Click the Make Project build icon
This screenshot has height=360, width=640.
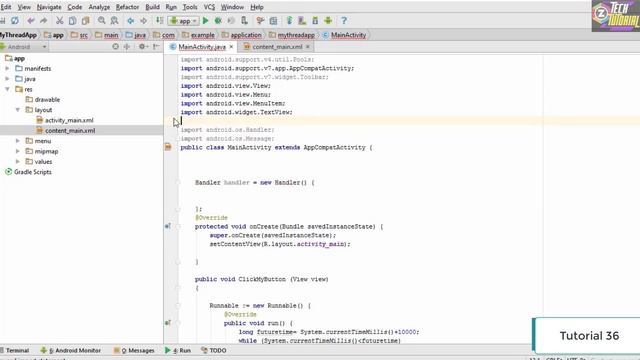[160, 20]
